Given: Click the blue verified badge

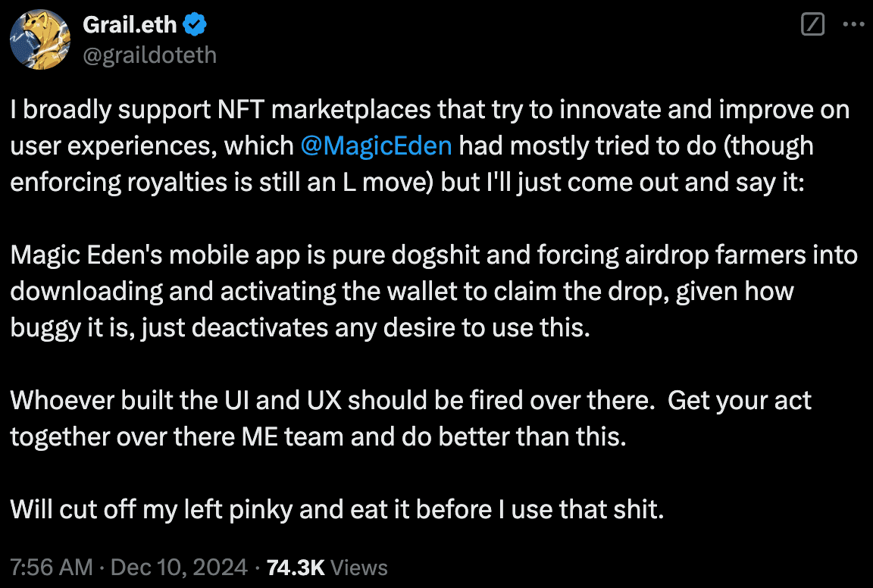Looking at the screenshot, I should click(x=195, y=24).
